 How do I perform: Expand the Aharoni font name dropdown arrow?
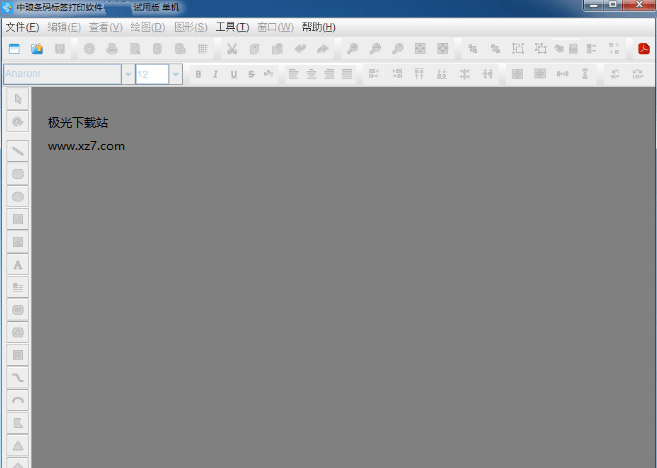click(128, 74)
